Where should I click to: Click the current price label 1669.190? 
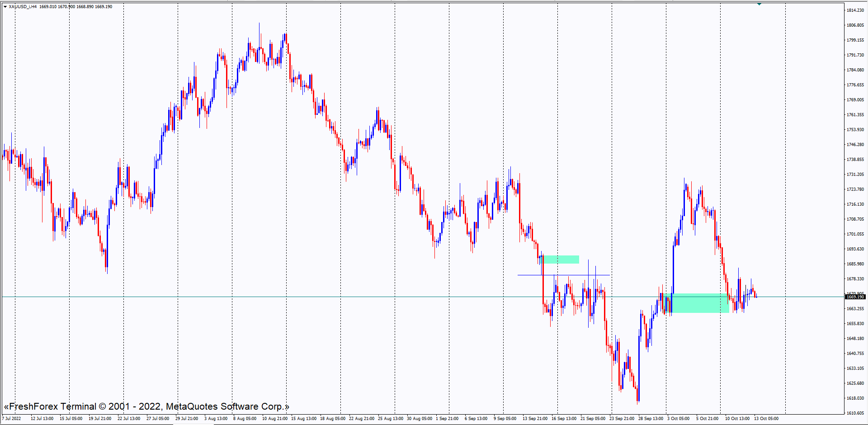pyautogui.click(x=855, y=297)
